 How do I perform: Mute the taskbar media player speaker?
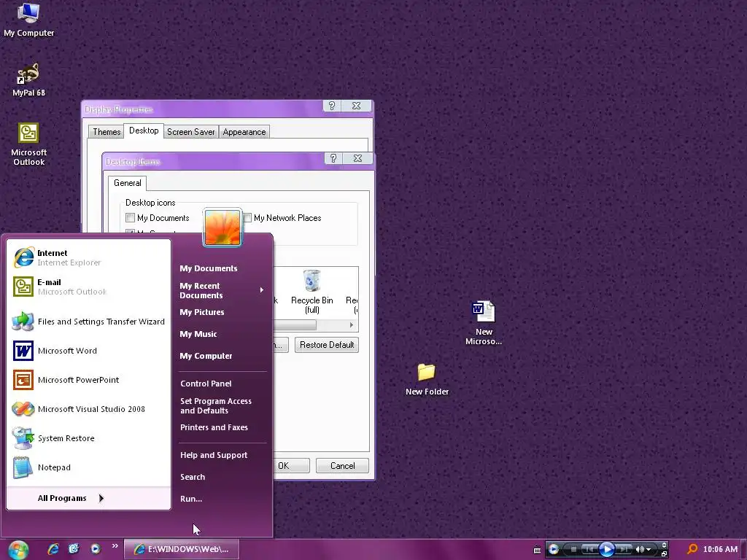[x=640, y=549]
